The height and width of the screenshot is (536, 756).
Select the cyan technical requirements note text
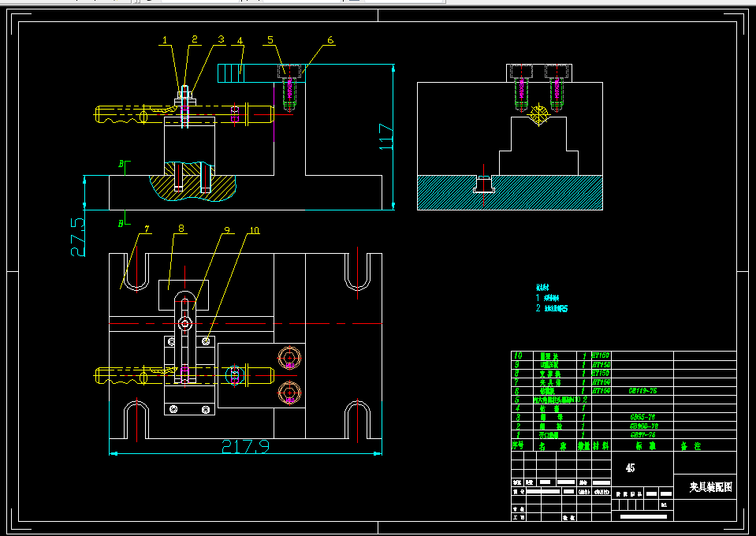[x=552, y=299]
